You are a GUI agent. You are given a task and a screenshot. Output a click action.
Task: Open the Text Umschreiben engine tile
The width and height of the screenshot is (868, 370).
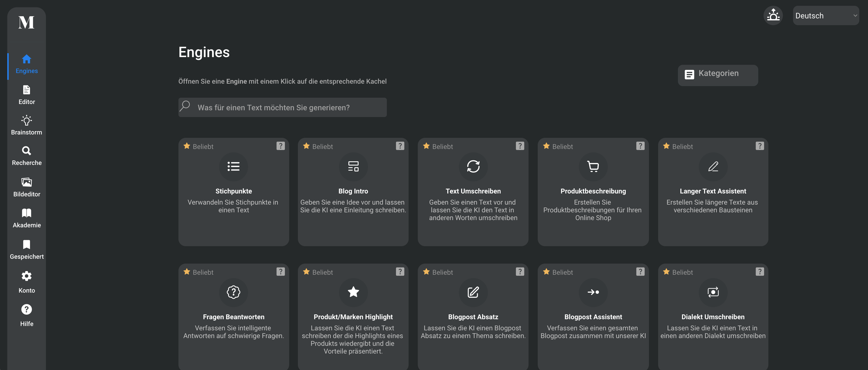point(473,192)
